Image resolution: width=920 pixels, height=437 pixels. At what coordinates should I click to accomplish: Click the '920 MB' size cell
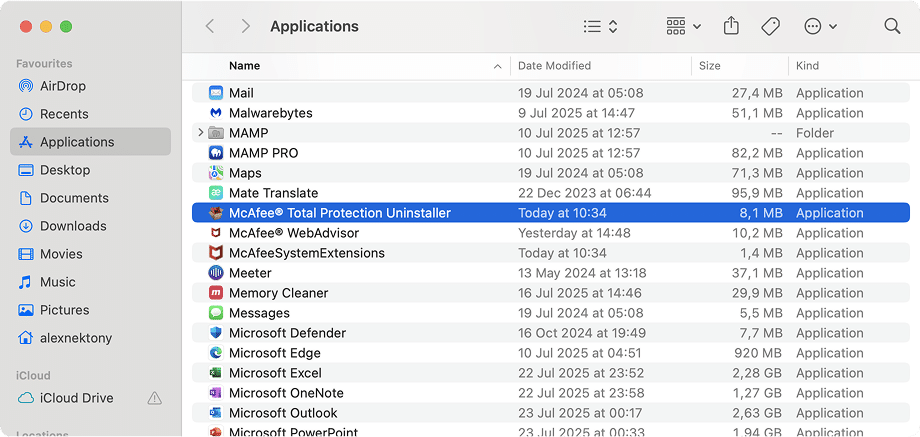pyautogui.click(x=758, y=353)
